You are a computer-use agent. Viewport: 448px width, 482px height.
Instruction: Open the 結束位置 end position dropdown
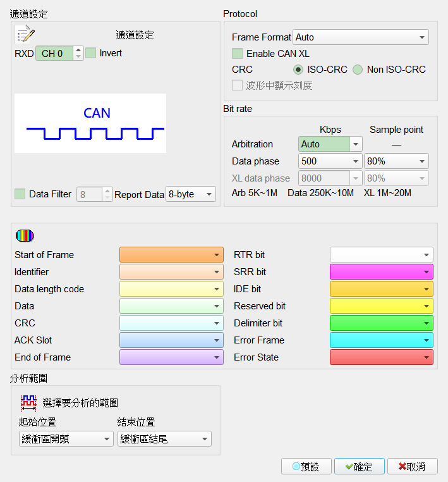tap(164, 438)
